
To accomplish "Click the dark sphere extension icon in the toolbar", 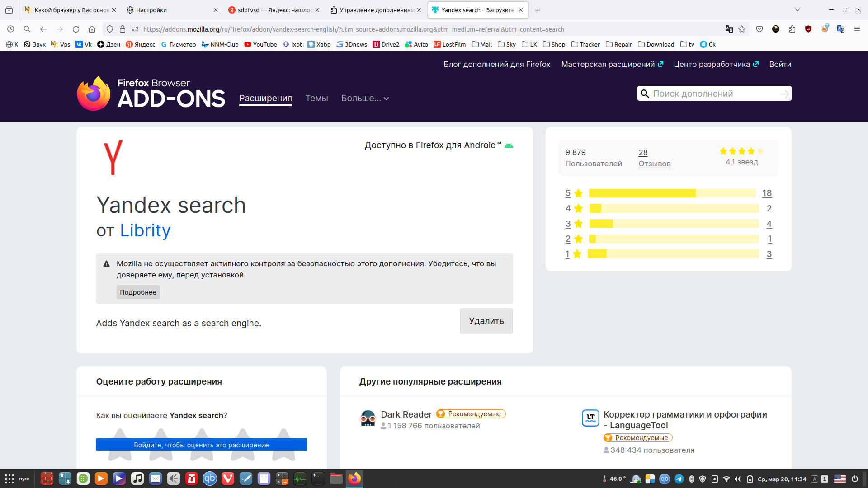I will point(776,29).
